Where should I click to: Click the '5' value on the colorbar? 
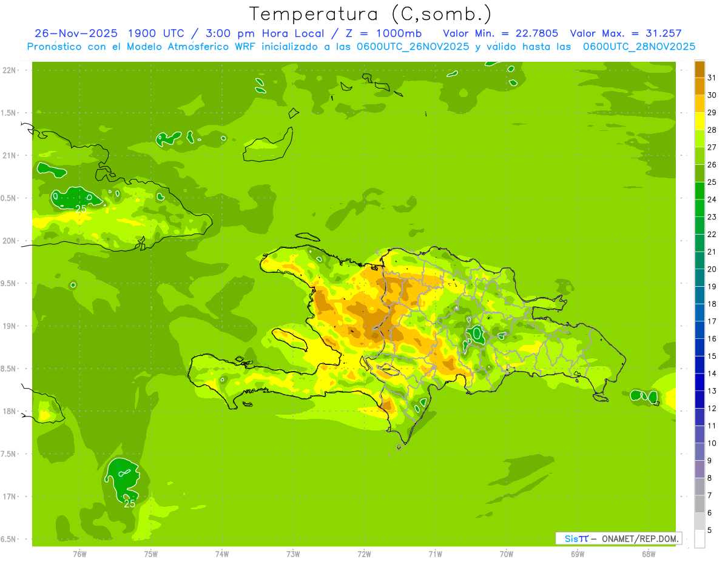(710, 530)
